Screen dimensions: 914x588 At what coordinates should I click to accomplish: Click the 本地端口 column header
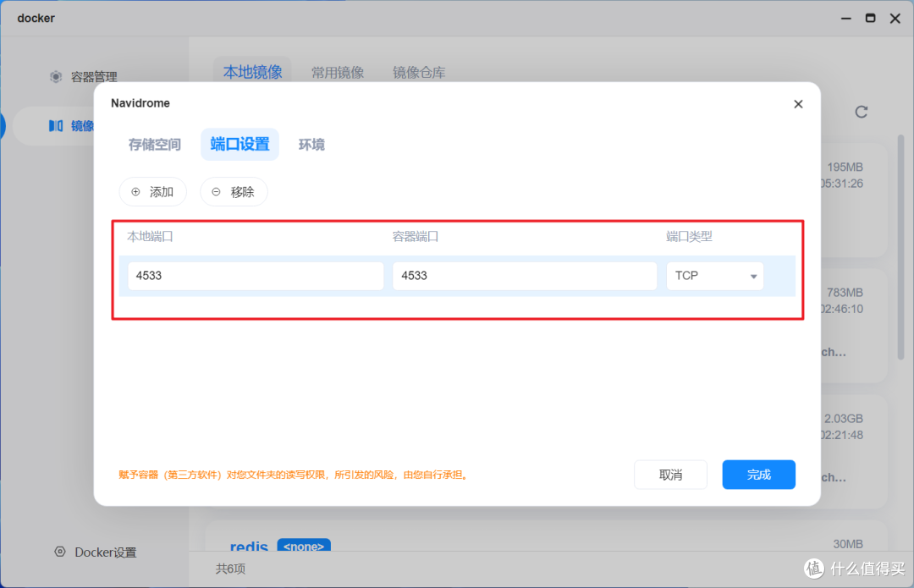click(150, 237)
